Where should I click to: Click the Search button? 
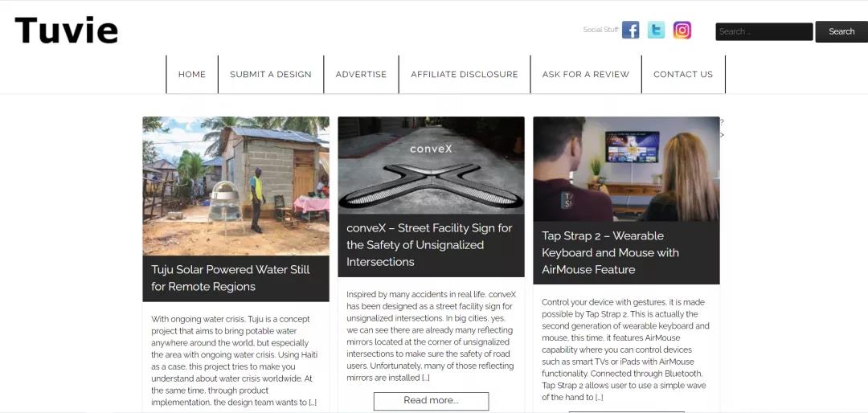(x=841, y=31)
